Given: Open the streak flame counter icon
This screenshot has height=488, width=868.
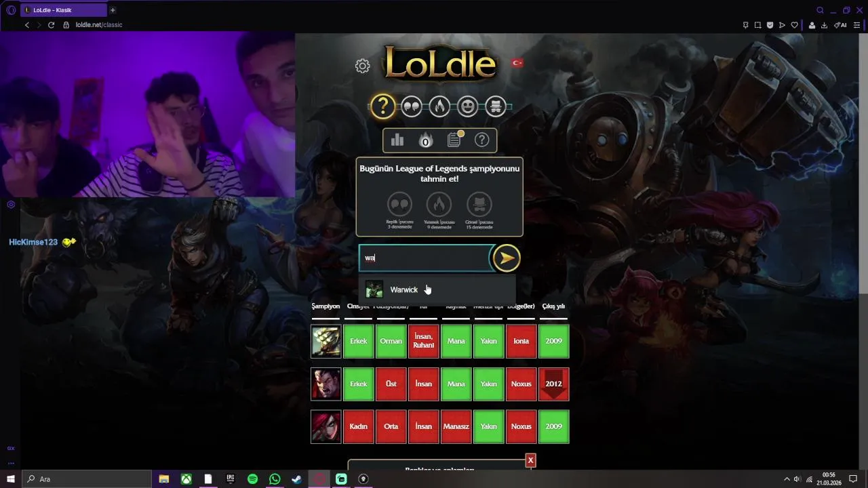Looking at the screenshot, I should (x=426, y=140).
